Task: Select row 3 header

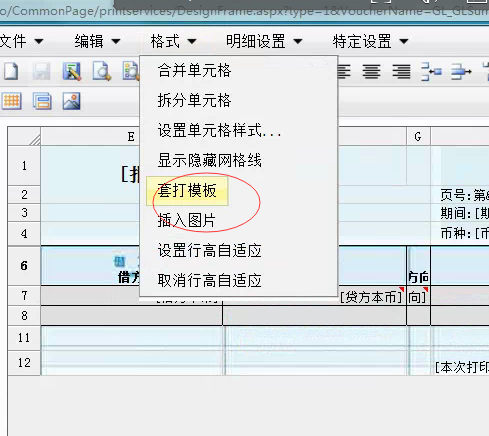Action: [x=24, y=213]
